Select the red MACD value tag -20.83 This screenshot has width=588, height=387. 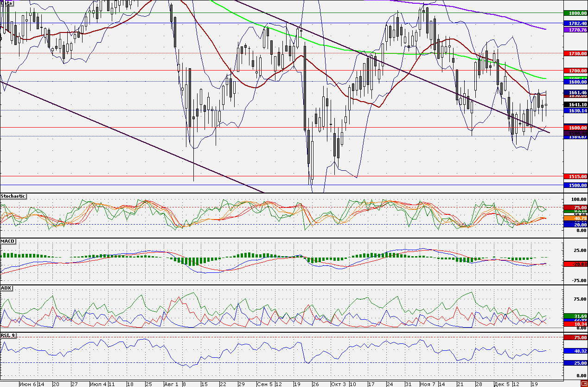[575, 264]
